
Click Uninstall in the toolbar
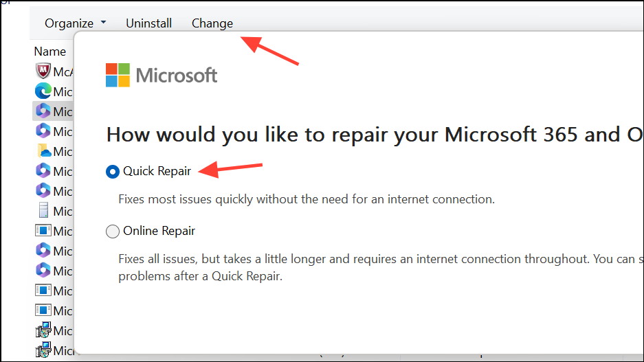coord(148,23)
